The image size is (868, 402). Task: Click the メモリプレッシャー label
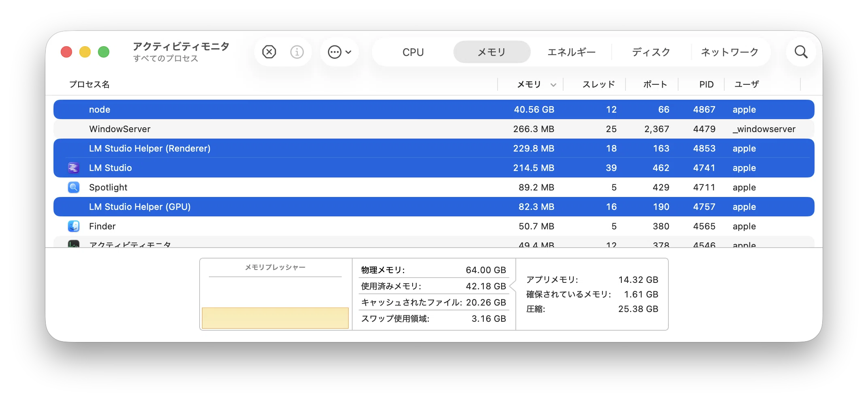[275, 267]
